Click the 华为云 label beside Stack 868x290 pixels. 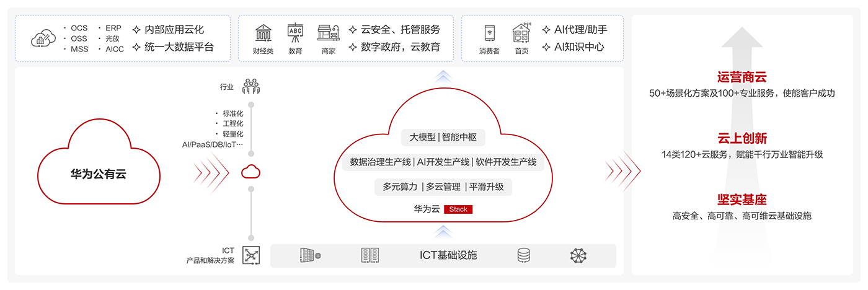tap(427, 209)
